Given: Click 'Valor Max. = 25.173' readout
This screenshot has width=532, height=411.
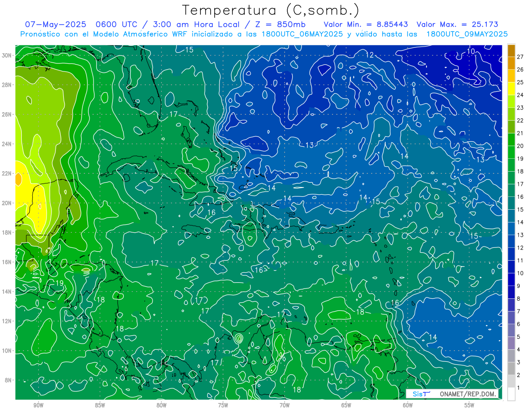Looking at the screenshot, I should [458, 25].
